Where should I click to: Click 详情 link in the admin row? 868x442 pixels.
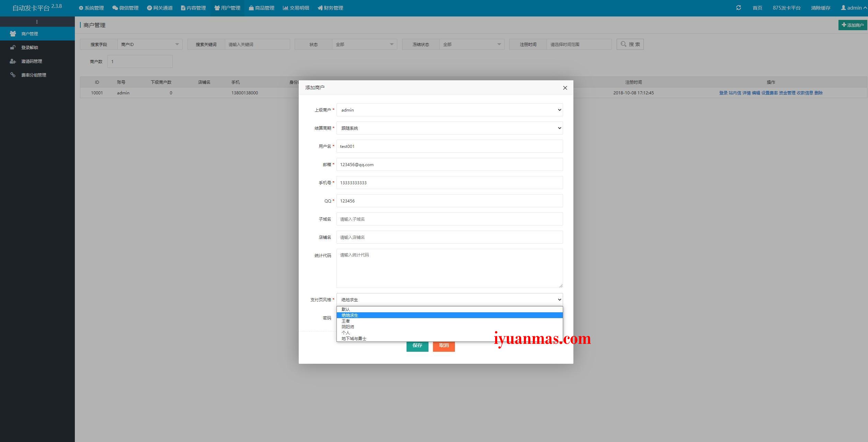coord(746,93)
